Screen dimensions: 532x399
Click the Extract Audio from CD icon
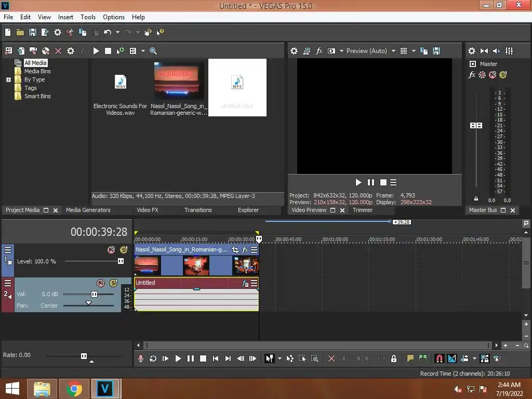pyautogui.click(x=46, y=51)
